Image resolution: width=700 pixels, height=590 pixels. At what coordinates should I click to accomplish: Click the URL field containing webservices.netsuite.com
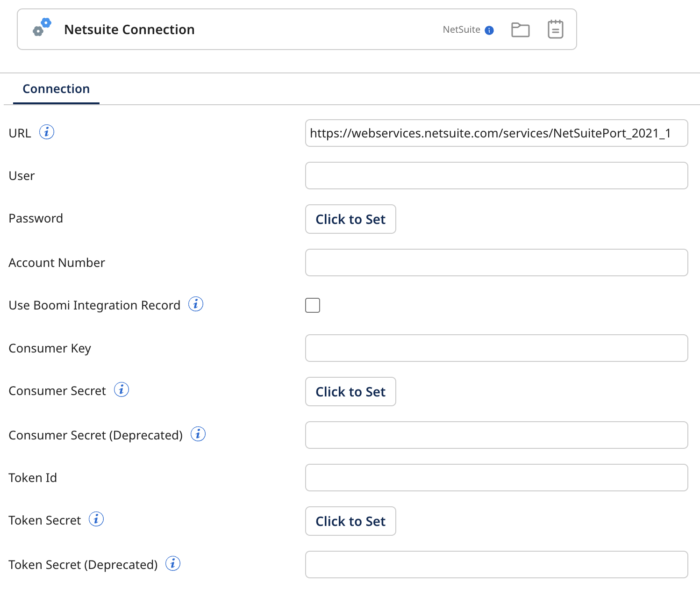click(496, 133)
